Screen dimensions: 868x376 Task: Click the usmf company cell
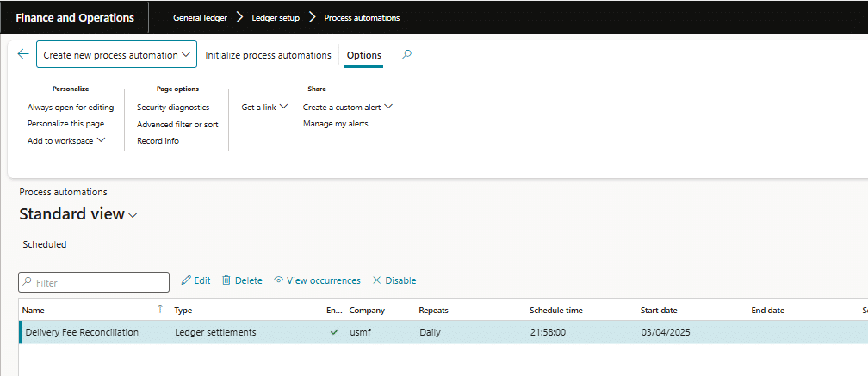pos(360,332)
